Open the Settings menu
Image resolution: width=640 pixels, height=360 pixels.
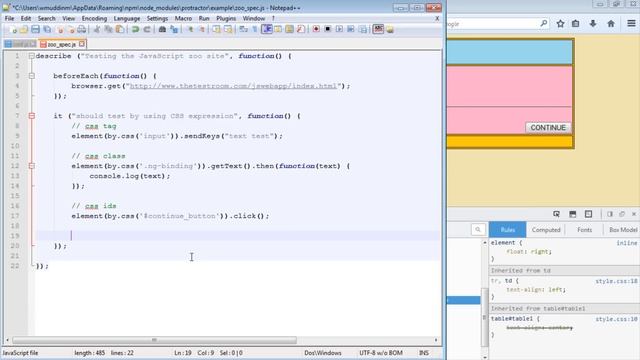tap(157, 19)
